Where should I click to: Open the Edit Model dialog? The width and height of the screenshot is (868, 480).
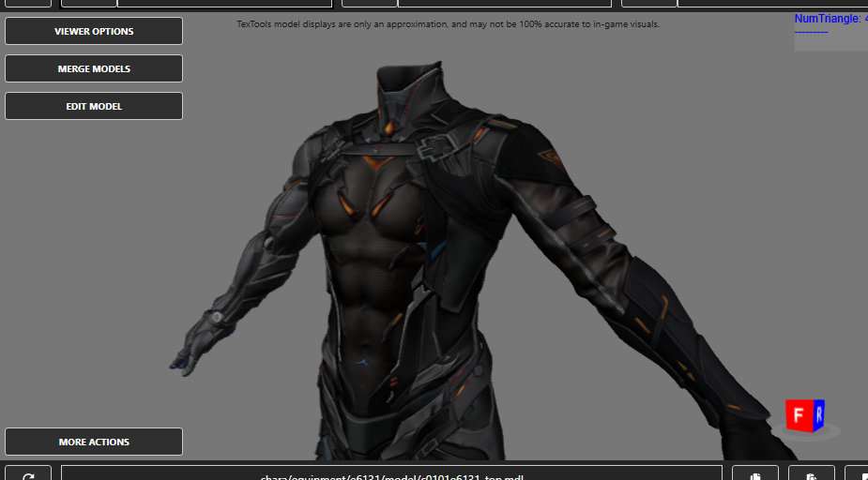[94, 106]
